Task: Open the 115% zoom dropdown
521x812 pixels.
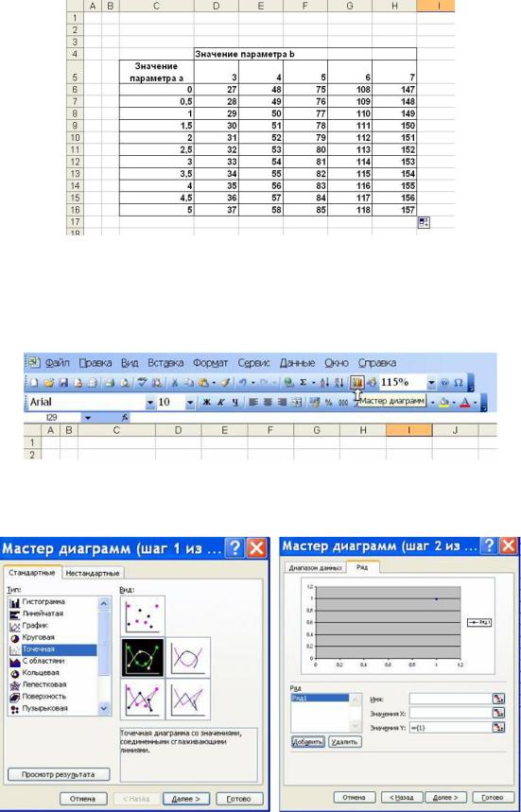Action: (431, 383)
